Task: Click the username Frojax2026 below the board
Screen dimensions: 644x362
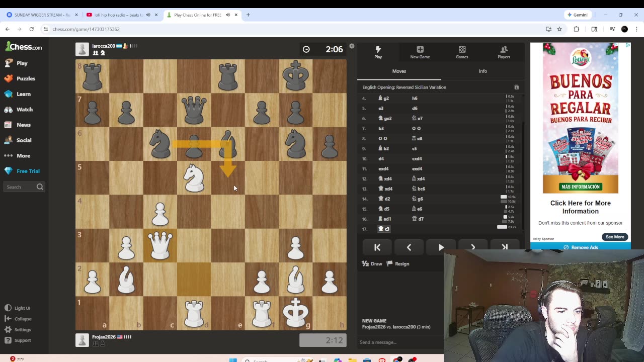Action: point(104,337)
